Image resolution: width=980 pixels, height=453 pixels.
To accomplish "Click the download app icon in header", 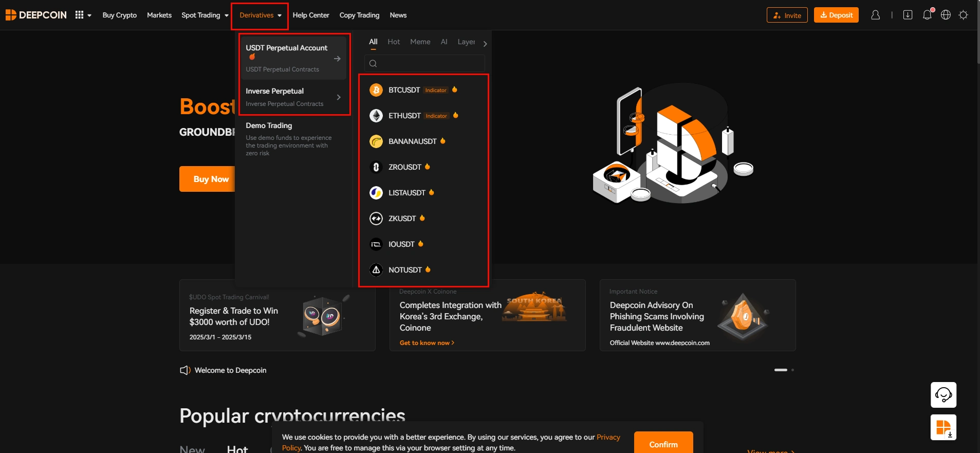I will pos(908,15).
